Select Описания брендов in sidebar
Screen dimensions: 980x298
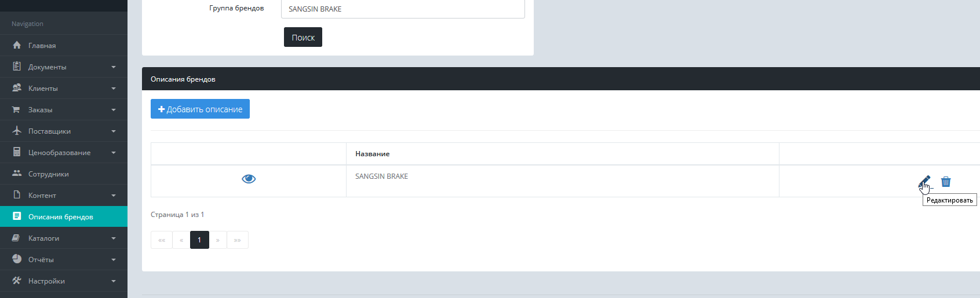click(61, 217)
